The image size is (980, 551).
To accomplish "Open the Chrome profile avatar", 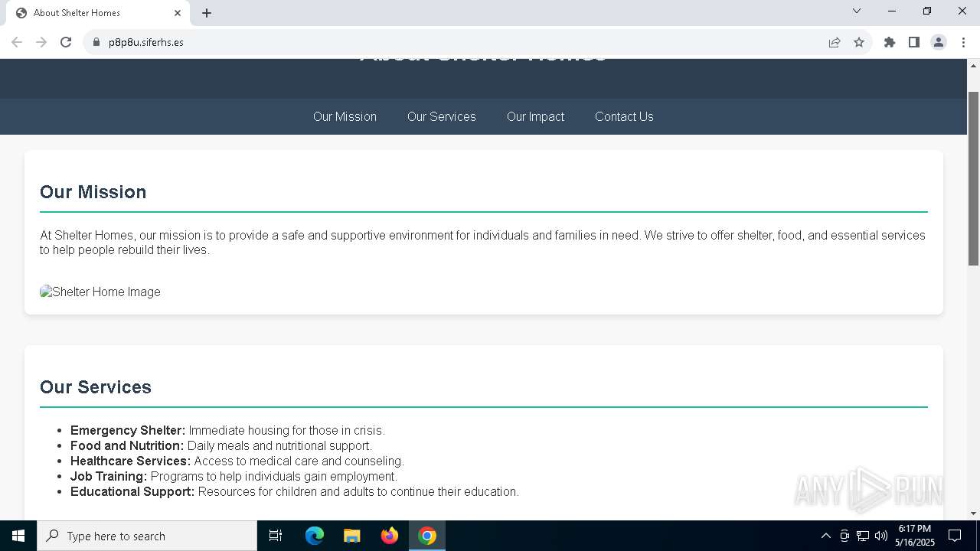I will coord(939,42).
